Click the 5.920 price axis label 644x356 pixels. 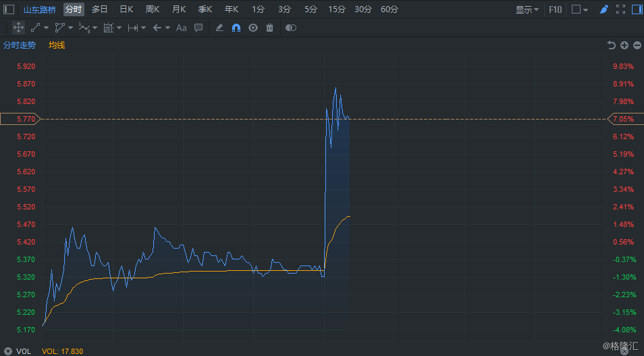click(26, 66)
